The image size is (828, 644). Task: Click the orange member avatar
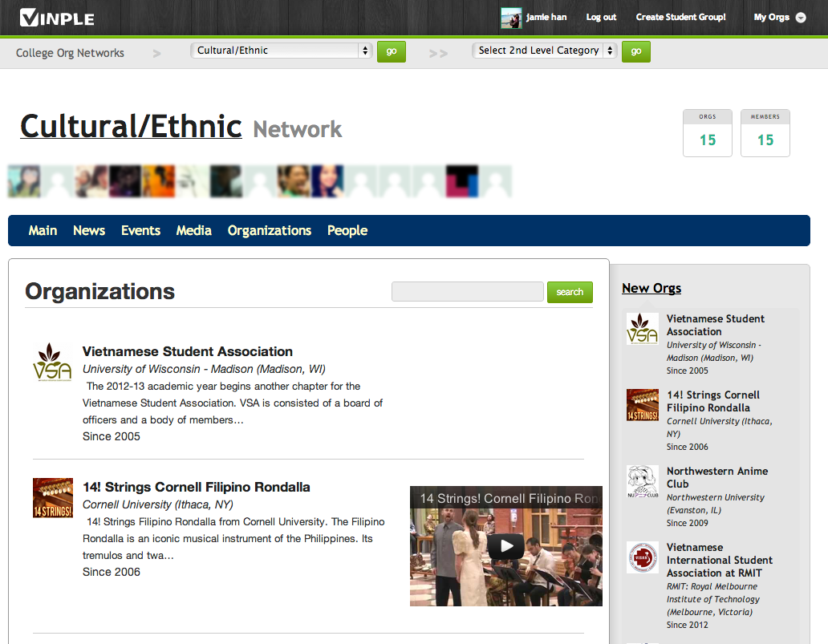coord(158,181)
